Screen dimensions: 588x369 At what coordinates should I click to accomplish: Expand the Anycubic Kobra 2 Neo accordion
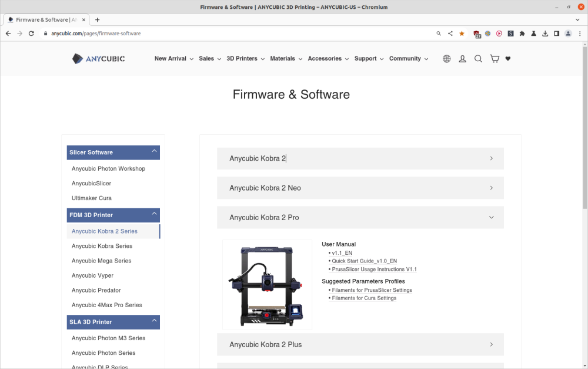pos(360,188)
